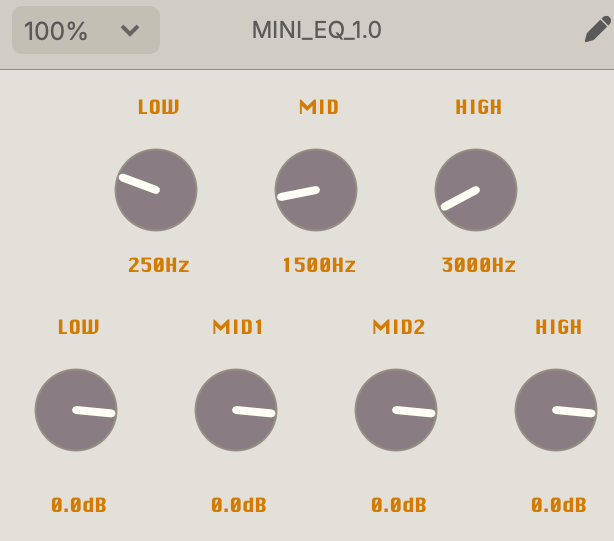Viewport: 614px width, 541px height.
Task: Click the MID1 gain knob
Action: (236, 410)
